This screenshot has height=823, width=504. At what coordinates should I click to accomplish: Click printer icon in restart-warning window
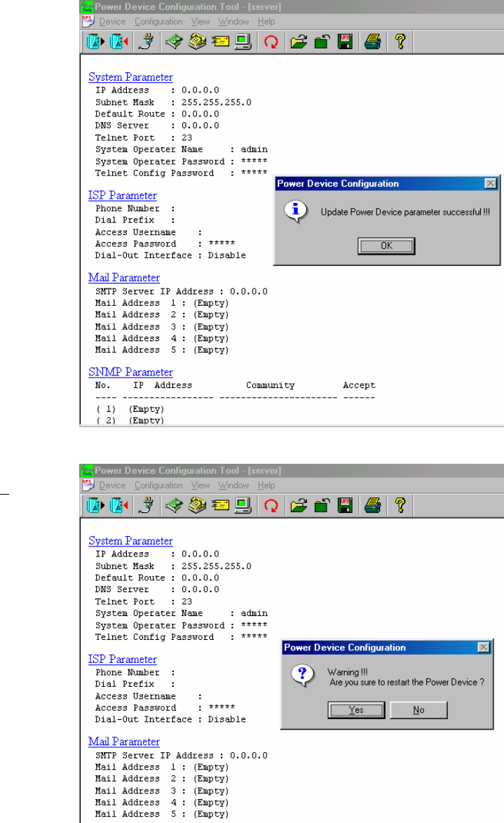pos(372,505)
